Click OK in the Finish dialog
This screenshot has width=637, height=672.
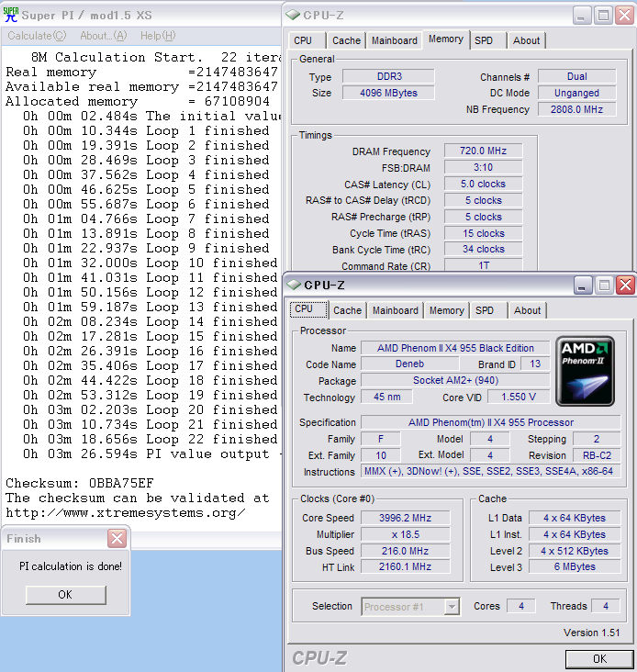coord(65,595)
